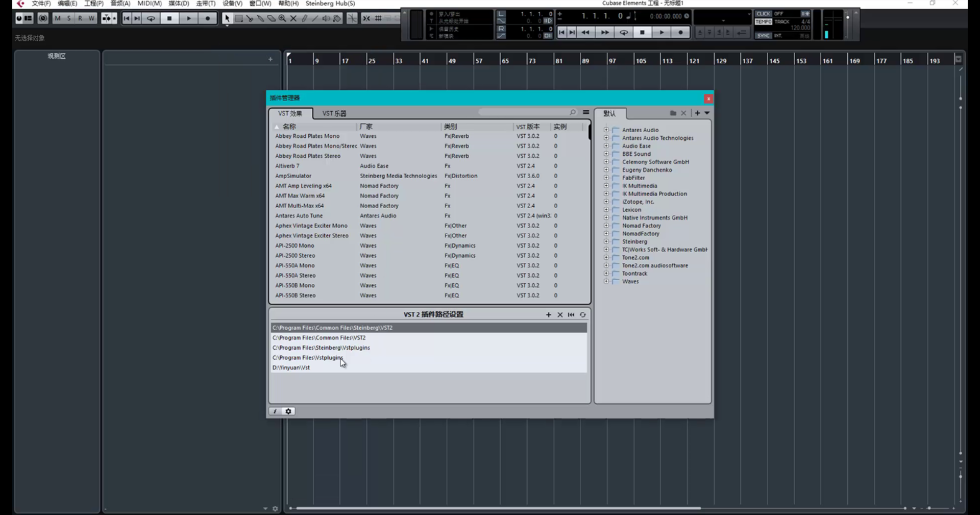
Task: Reset VST 2 paths to default
Action: [x=571, y=315]
